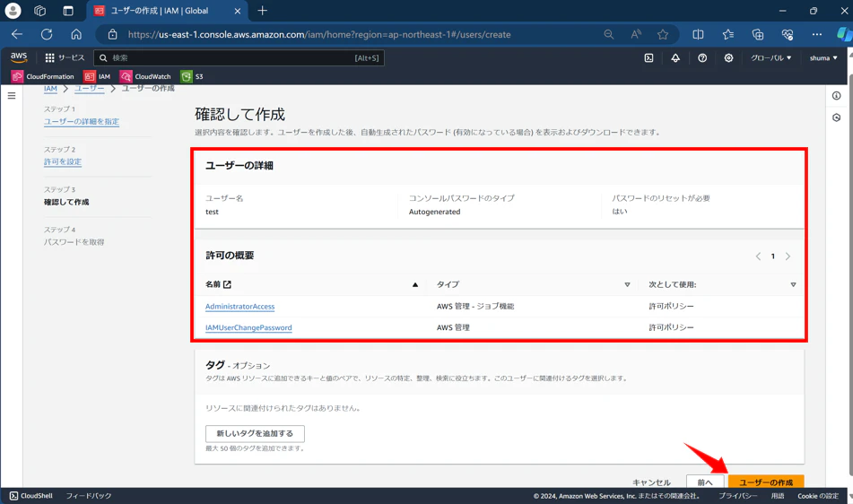Open the external link icon beside 名前
The image size is (853, 504).
[228, 284]
